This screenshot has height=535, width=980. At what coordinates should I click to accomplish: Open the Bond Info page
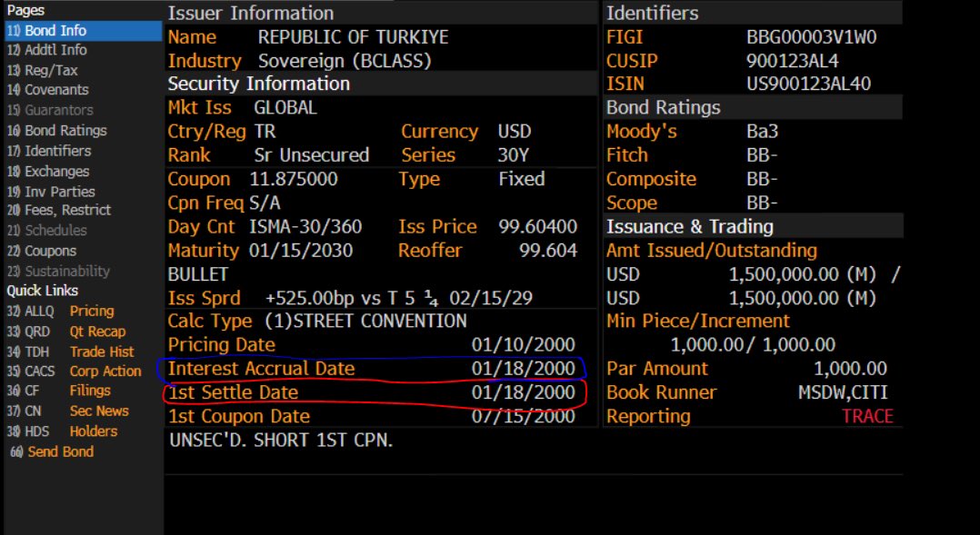pos(83,31)
